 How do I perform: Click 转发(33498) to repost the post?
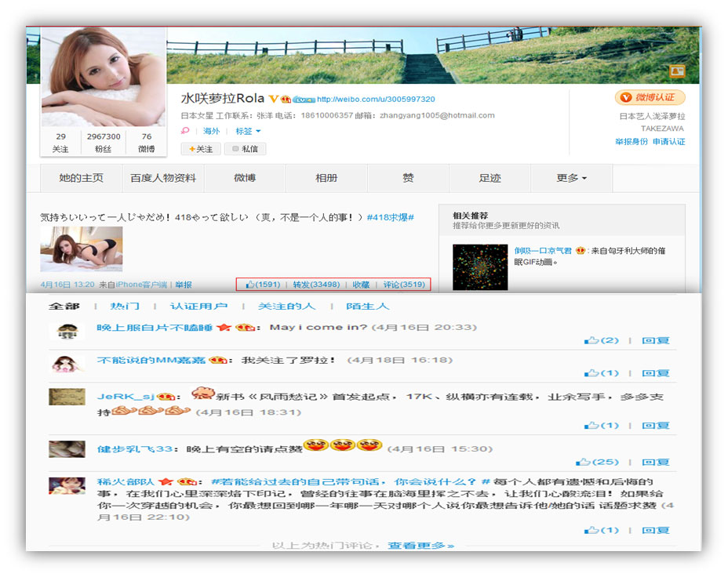(x=316, y=285)
